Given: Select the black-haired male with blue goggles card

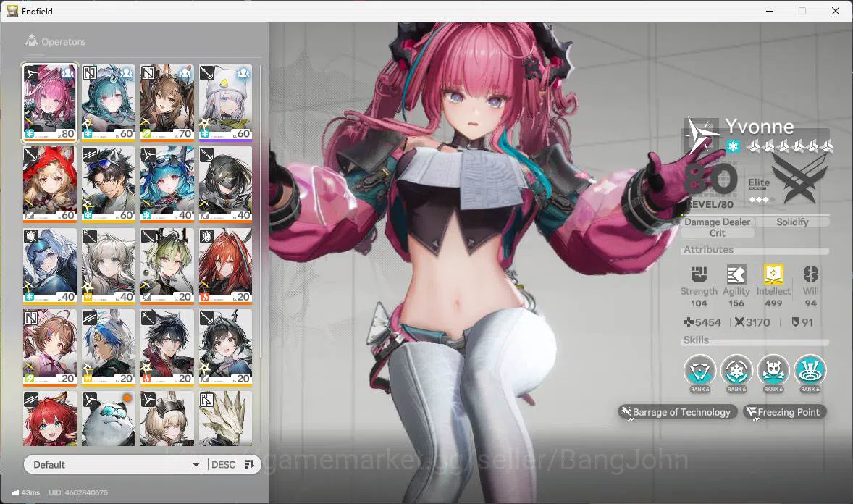Looking at the screenshot, I should (x=109, y=184).
